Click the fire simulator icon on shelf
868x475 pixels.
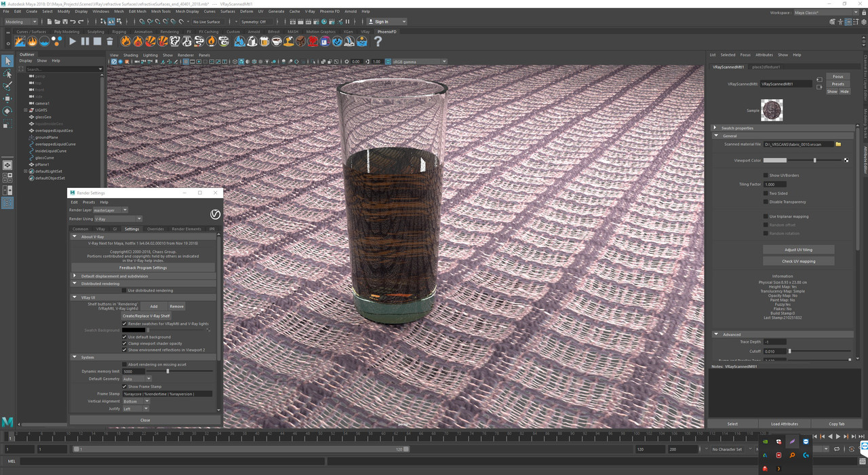(x=32, y=41)
